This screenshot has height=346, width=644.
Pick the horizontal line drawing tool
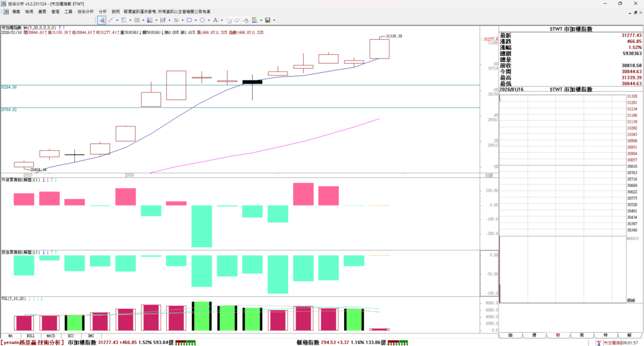(x=124, y=20)
